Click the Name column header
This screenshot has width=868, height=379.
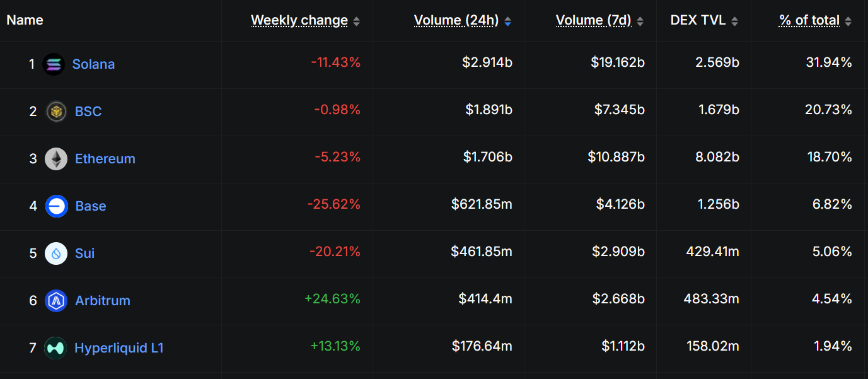(x=25, y=20)
